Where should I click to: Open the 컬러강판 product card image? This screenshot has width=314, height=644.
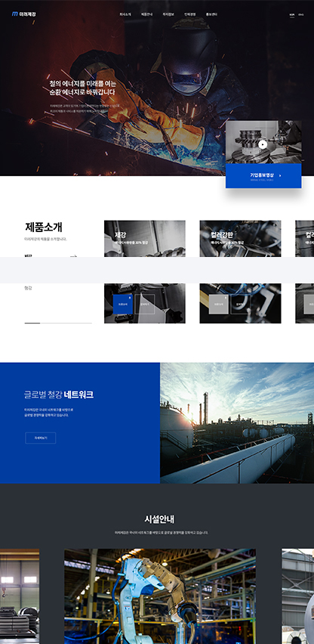click(240, 239)
